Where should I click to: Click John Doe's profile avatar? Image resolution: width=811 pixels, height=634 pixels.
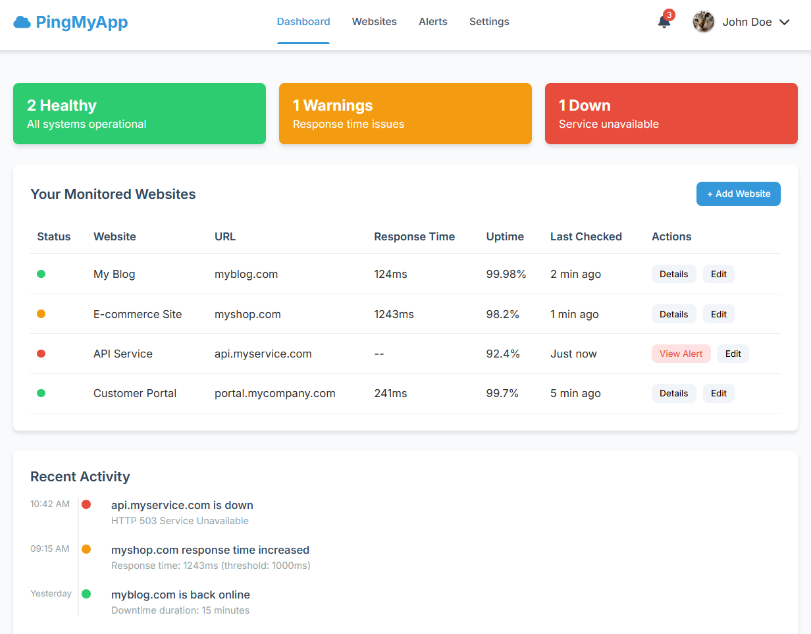pyautogui.click(x=704, y=22)
